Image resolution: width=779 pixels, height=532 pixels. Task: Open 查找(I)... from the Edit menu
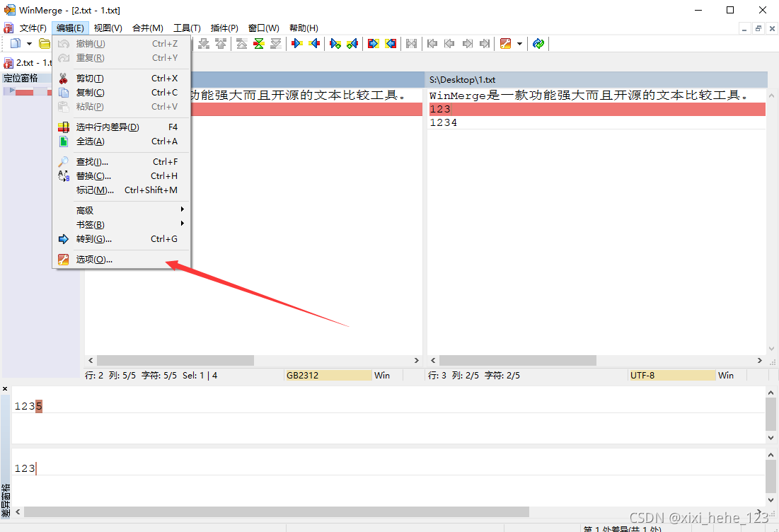click(x=121, y=162)
